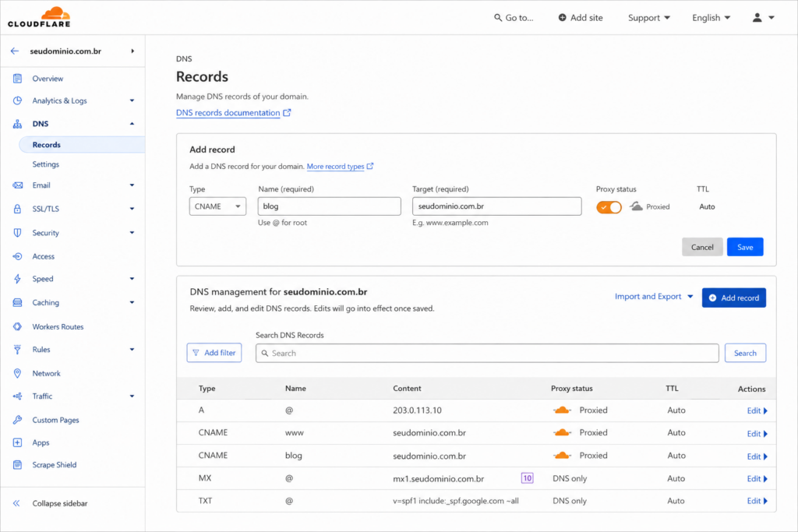Open the DNS records documentation link
Viewport: 798px width, 532px height.
(228, 113)
